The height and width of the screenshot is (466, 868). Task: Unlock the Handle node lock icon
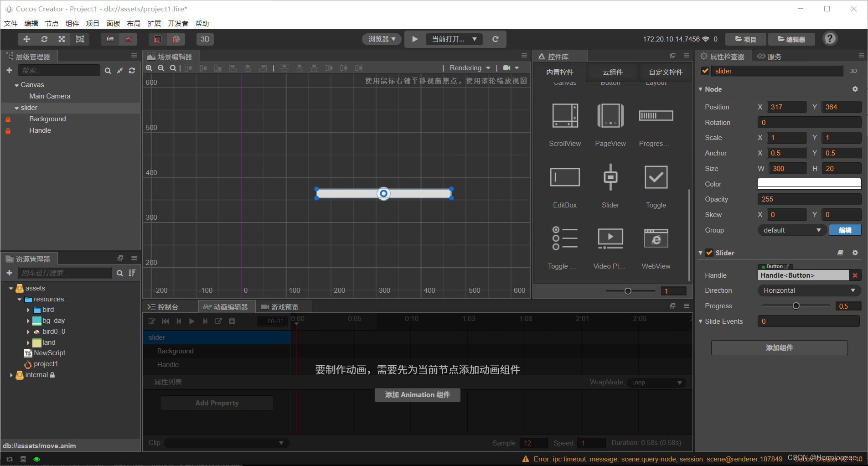tap(8, 131)
